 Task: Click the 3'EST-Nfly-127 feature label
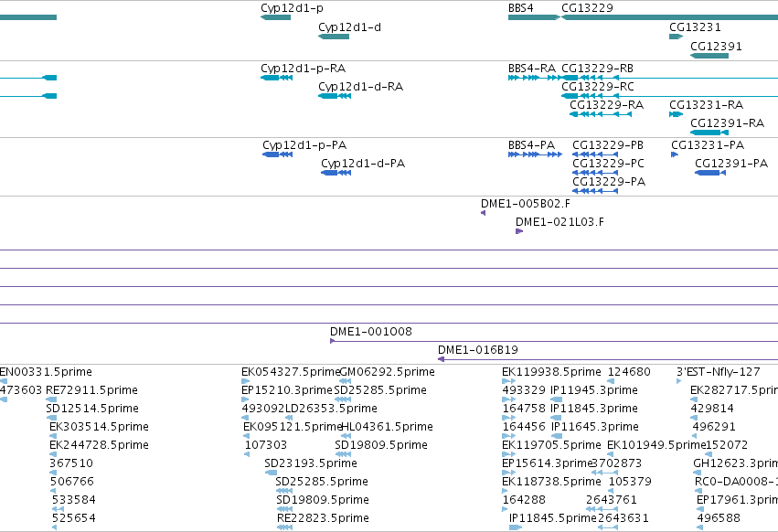coord(718,372)
